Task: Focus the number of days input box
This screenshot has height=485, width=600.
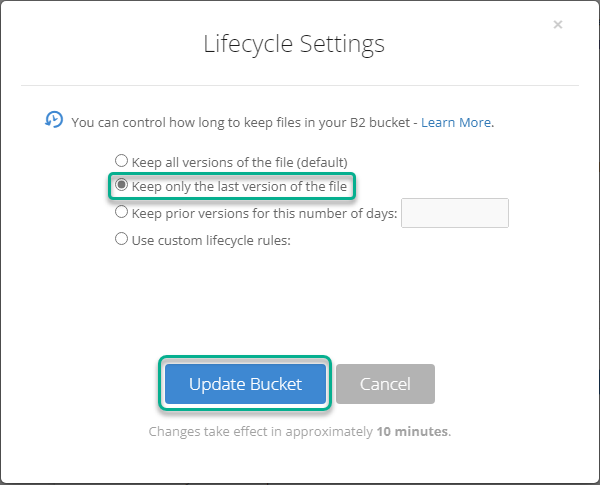Action: 455,213
